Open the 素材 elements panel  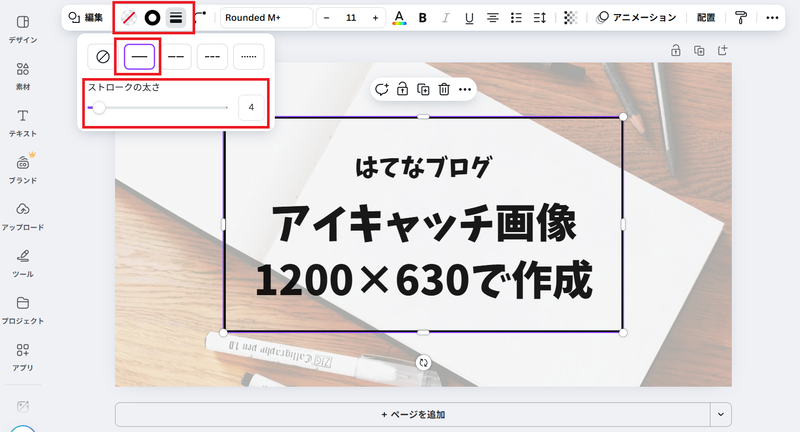[22, 76]
